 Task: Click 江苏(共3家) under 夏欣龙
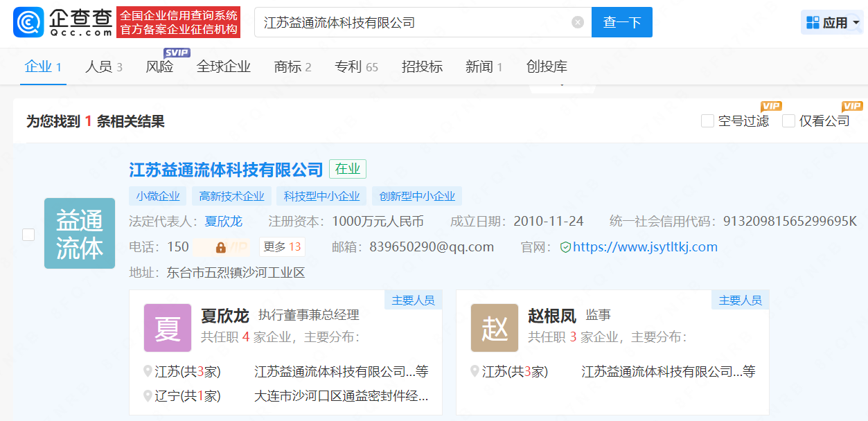(188, 372)
